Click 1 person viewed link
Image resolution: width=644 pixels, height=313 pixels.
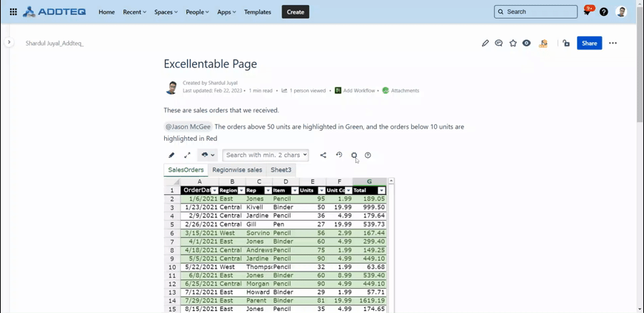pyautogui.click(x=308, y=91)
